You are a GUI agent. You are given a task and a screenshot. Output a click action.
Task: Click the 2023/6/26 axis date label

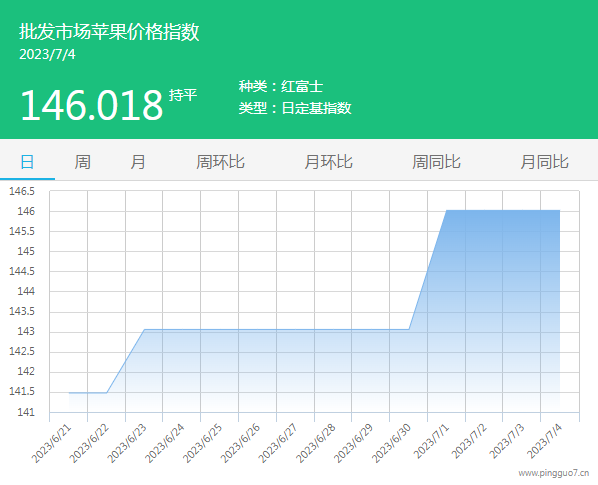pyautogui.click(x=240, y=443)
